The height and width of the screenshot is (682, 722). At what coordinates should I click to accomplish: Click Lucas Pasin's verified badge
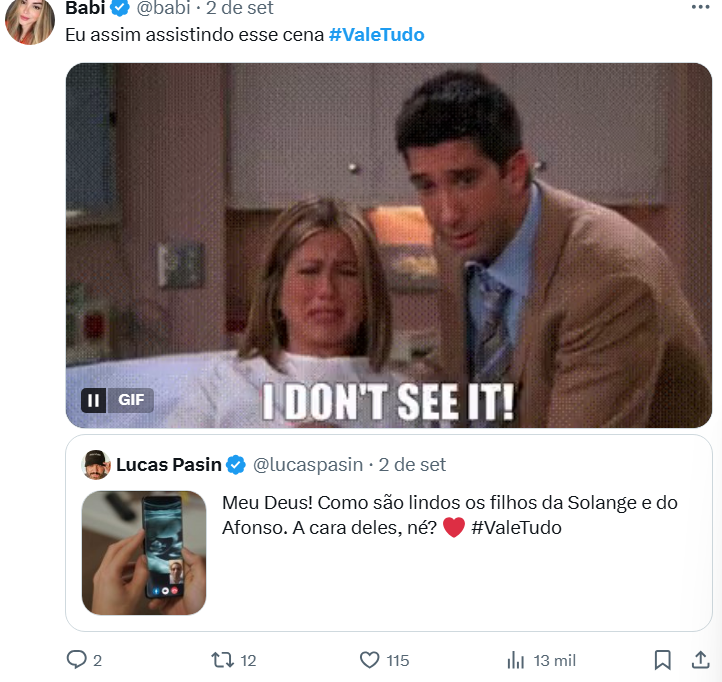[x=236, y=464]
